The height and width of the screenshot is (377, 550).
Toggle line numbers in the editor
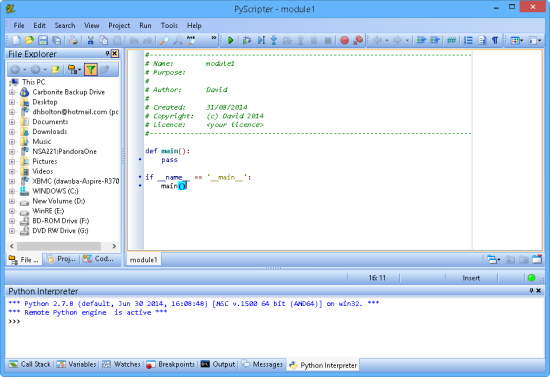(x=468, y=41)
